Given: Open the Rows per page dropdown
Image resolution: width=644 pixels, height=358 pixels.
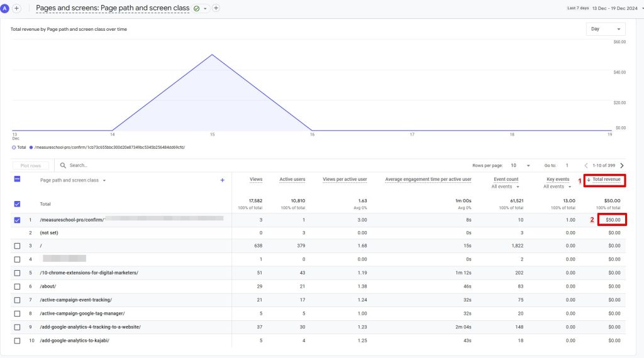Looking at the screenshot, I should (x=520, y=165).
